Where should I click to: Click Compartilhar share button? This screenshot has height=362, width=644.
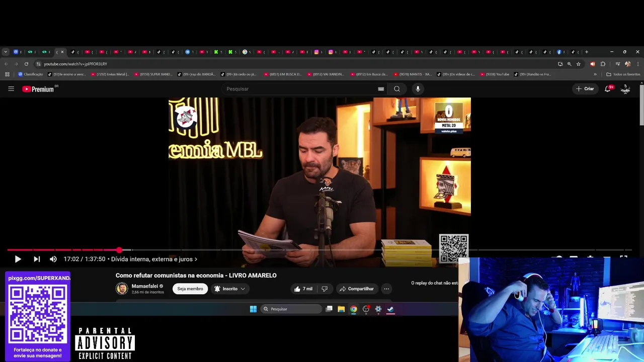pyautogui.click(x=357, y=289)
